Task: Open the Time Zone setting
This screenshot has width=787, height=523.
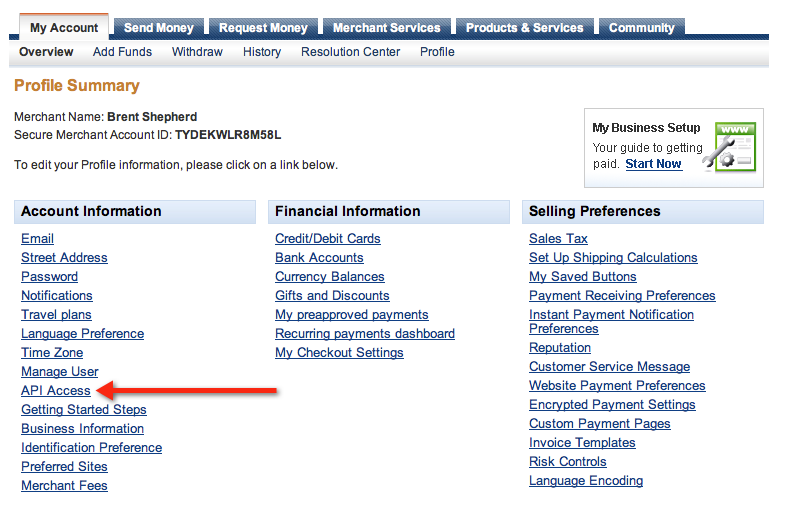Action: tap(52, 353)
